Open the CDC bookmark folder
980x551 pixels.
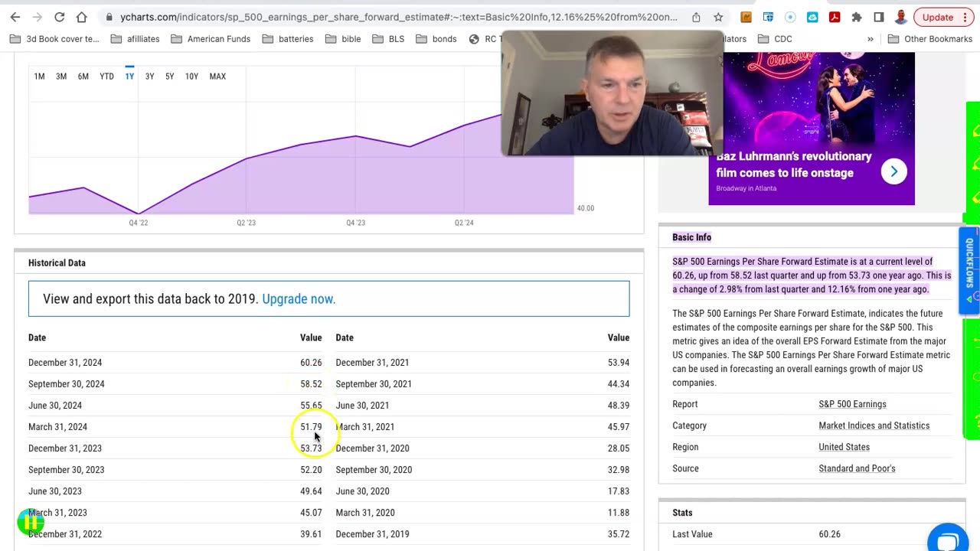pos(775,39)
